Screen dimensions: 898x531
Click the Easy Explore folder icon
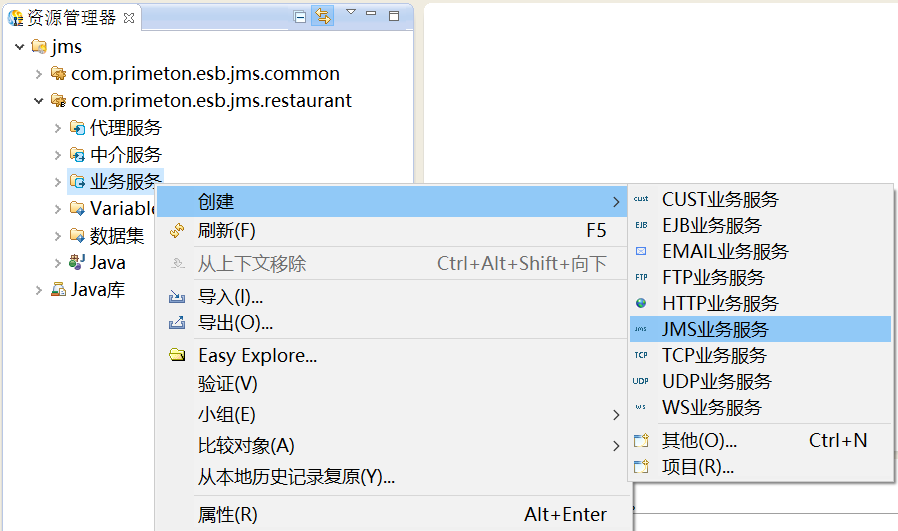pos(178,355)
